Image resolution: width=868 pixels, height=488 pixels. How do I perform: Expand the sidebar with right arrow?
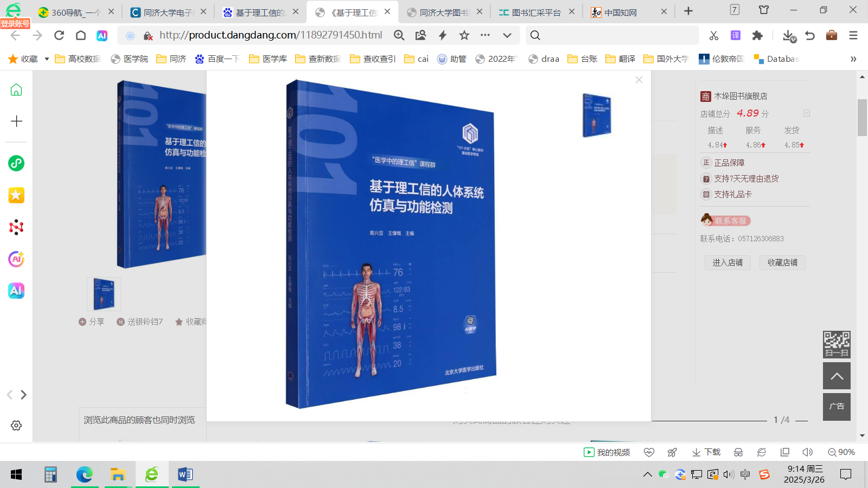[x=23, y=395]
